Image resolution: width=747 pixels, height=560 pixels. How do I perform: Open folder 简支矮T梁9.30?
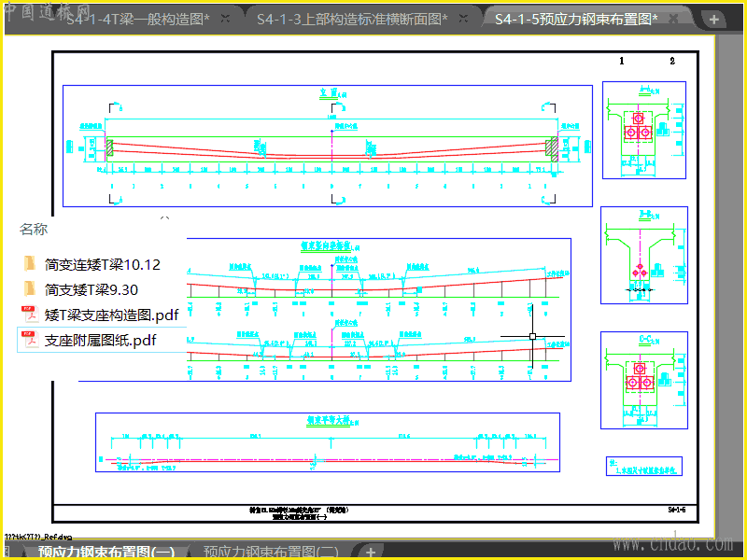coord(92,289)
